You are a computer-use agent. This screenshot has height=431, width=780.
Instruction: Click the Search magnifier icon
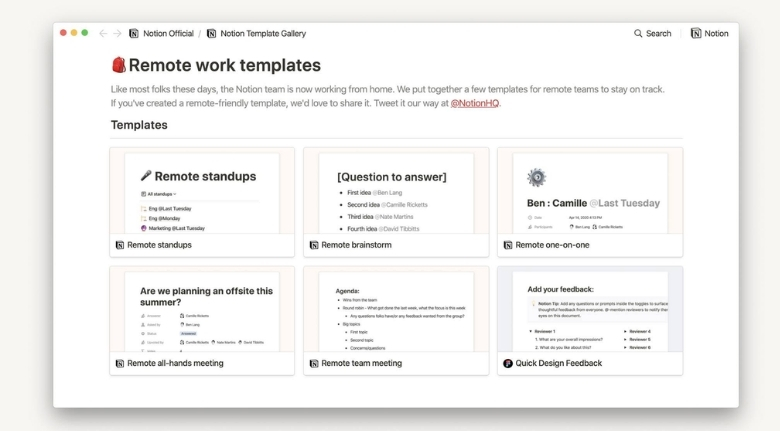pyautogui.click(x=638, y=33)
